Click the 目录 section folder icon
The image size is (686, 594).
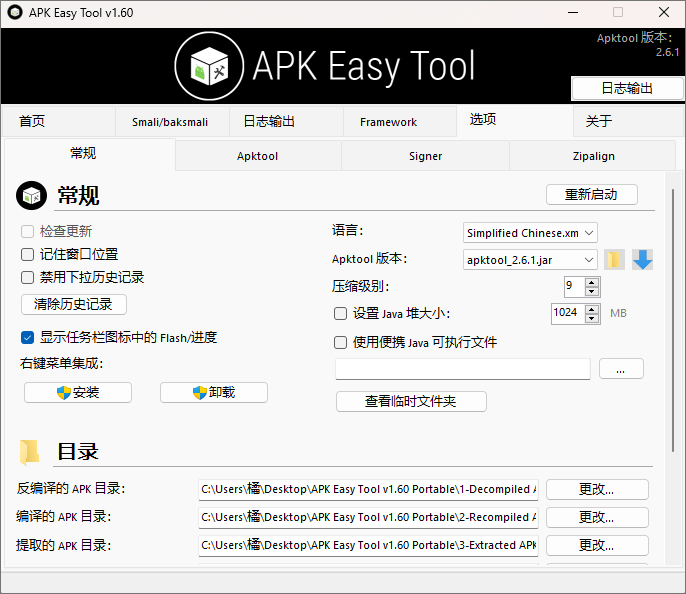tap(30, 452)
